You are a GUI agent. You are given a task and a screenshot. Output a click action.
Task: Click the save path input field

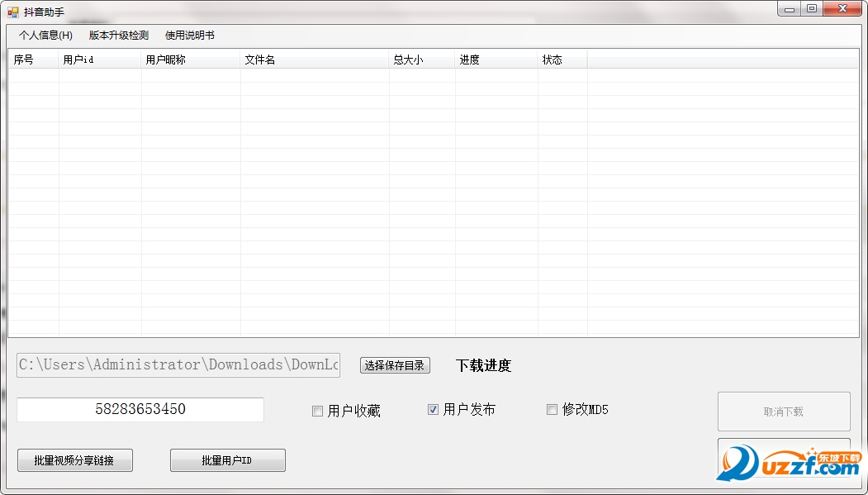[x=178, y=364]
